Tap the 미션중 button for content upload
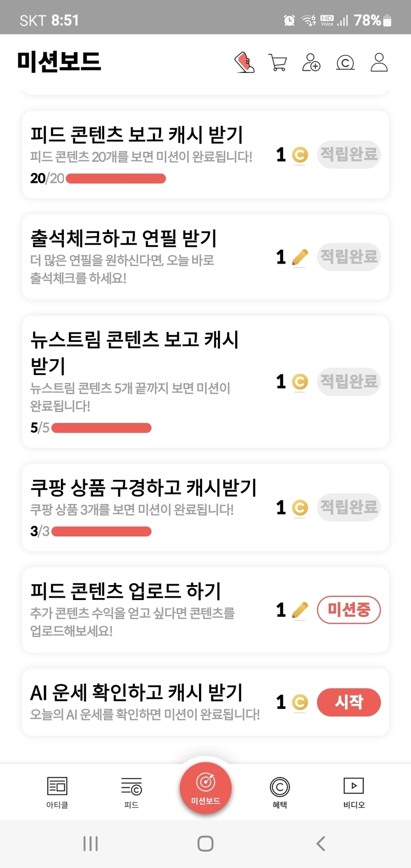 [349, 610]
